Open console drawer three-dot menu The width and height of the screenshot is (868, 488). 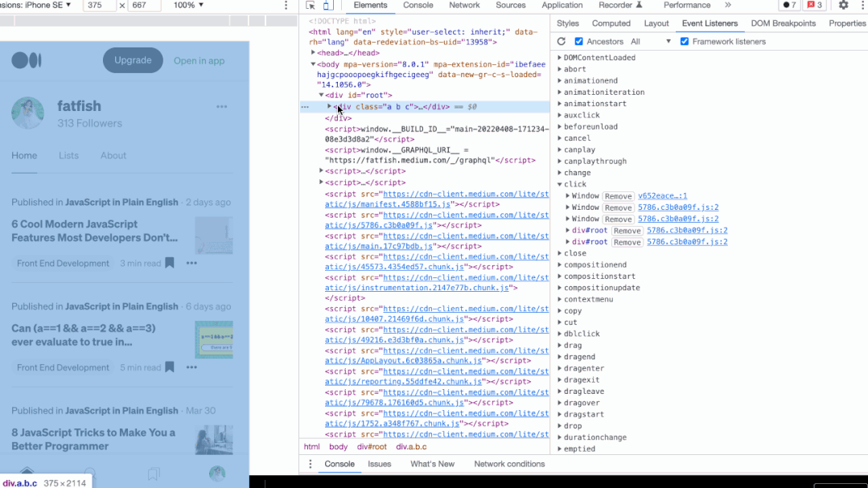(x=310, y=464)
